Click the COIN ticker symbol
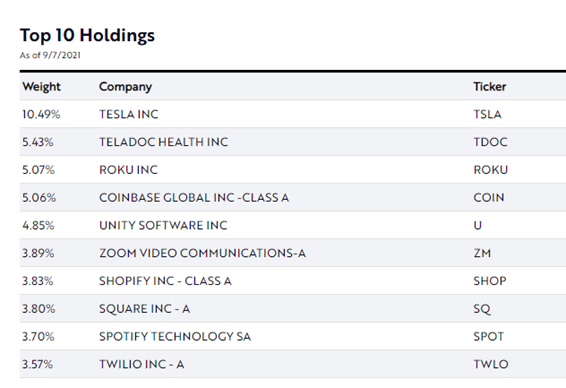 [488, 197]
